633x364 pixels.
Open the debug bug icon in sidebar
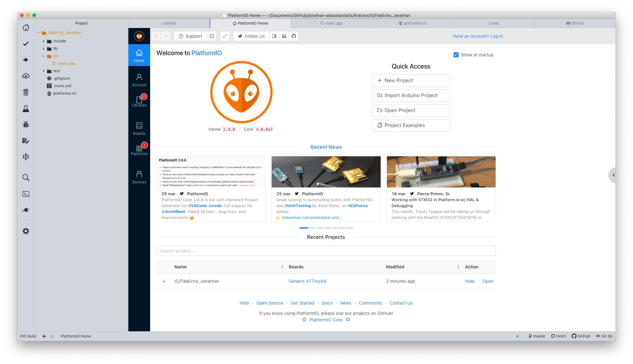click(26, 125)
